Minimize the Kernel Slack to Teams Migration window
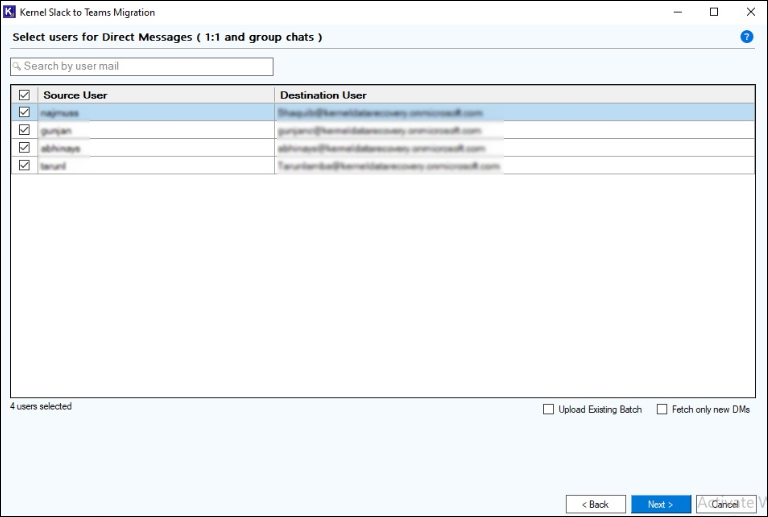 [x=678, y=12]
